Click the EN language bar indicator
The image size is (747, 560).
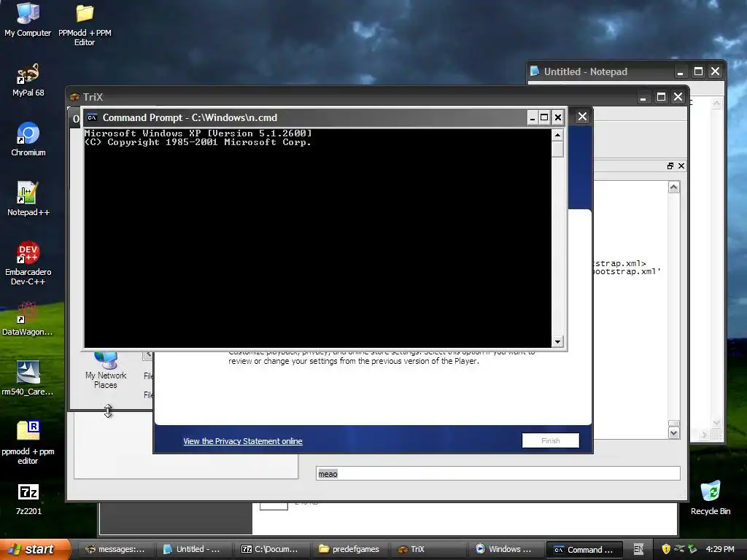click(638, 550)
